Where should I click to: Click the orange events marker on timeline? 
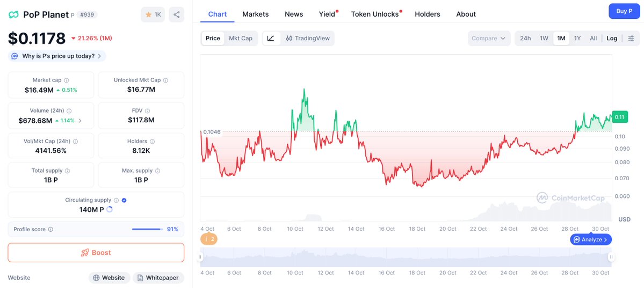tap(209, 239)
